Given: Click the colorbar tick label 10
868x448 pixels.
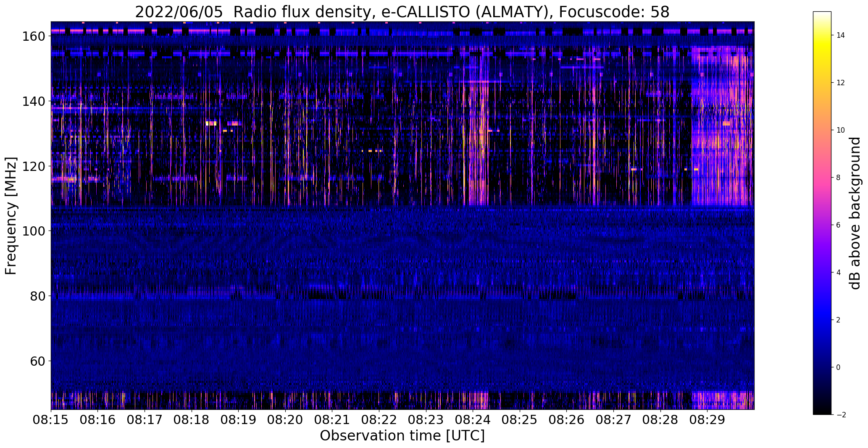Looking at the screenshot, I should coord(840,130).
